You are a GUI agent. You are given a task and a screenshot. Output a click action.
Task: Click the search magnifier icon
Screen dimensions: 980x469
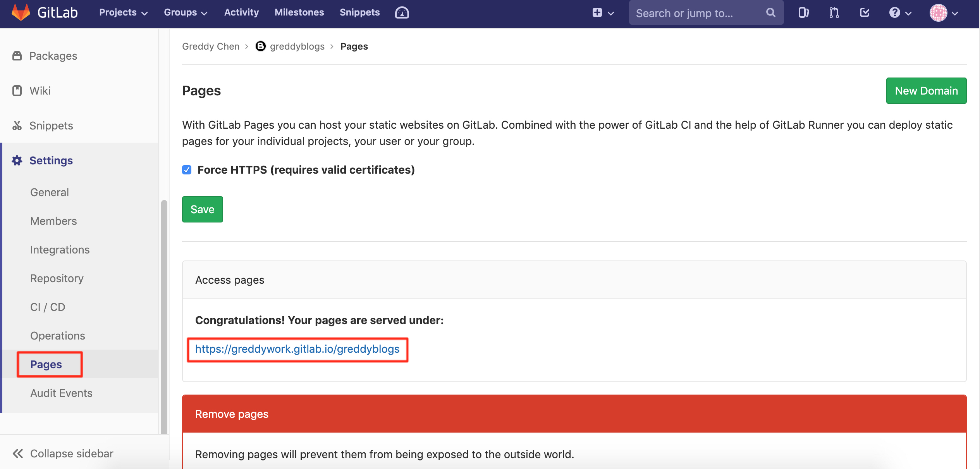click(770, 13)
